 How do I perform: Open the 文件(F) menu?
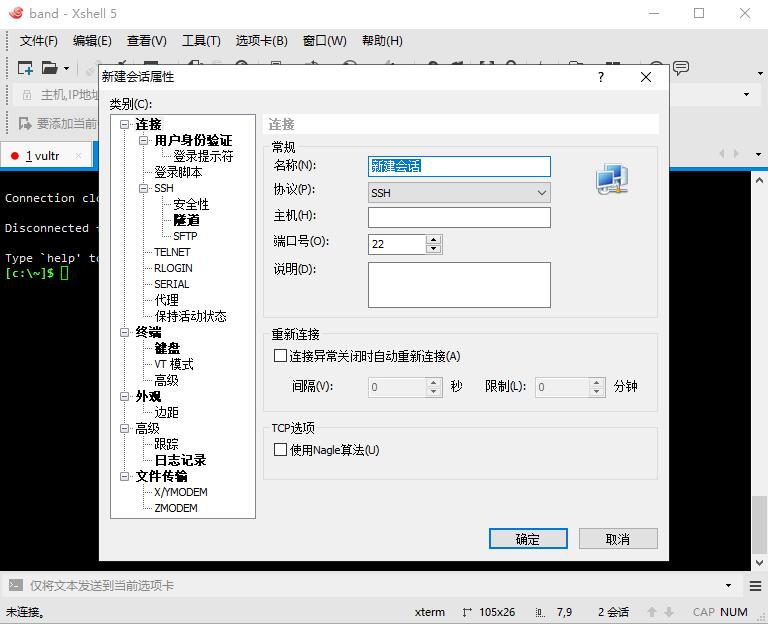(39, 41)
